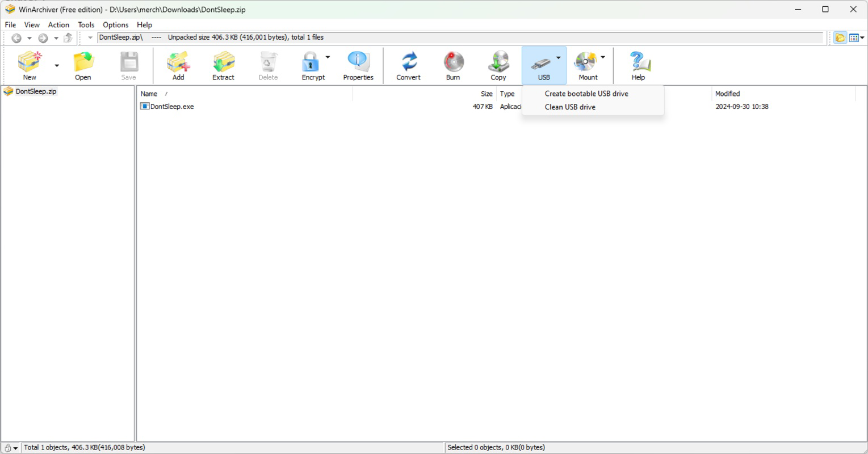Expand the address bar path dropdown

(90, 38)
